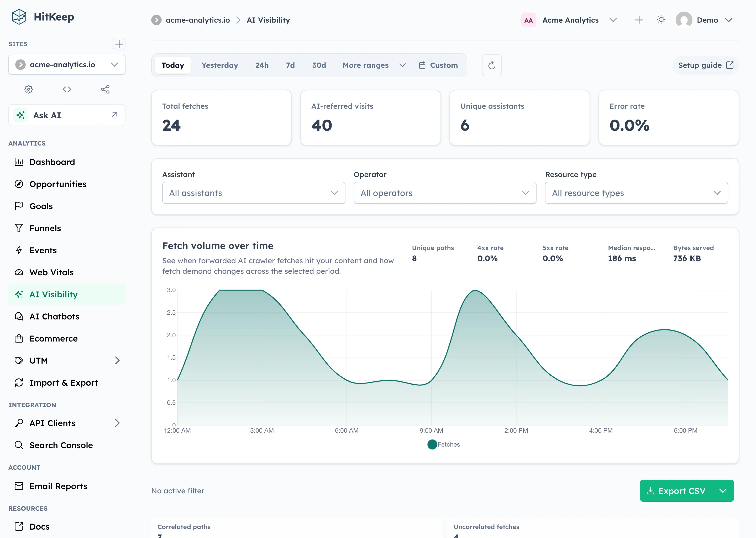Expand the API Clients submenu chevron
Screen dimensions: 756x538
[x=117, y=423]
